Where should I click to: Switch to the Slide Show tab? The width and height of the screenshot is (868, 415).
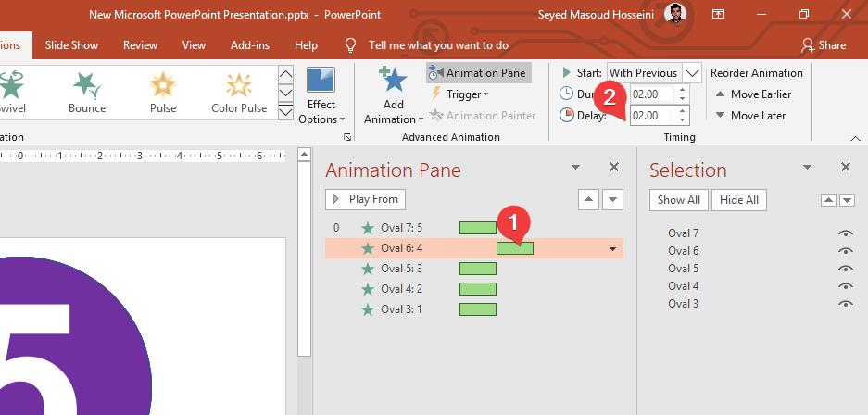71,45
